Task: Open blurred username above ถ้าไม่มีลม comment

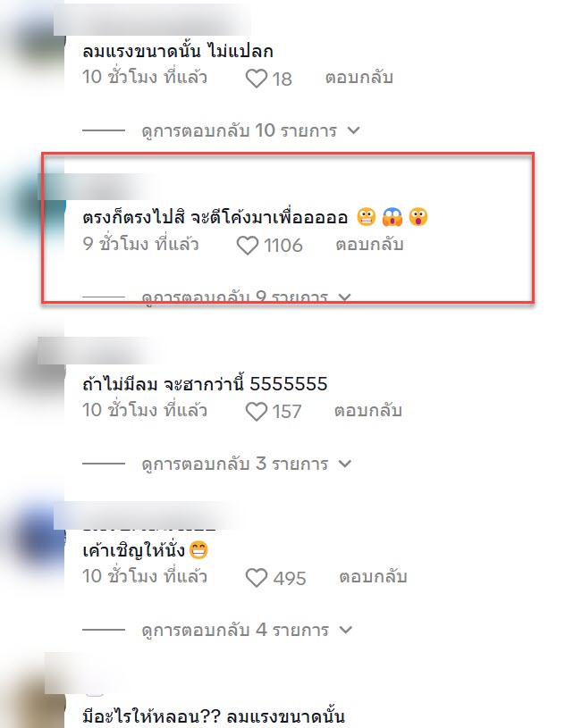Action: 100,351
